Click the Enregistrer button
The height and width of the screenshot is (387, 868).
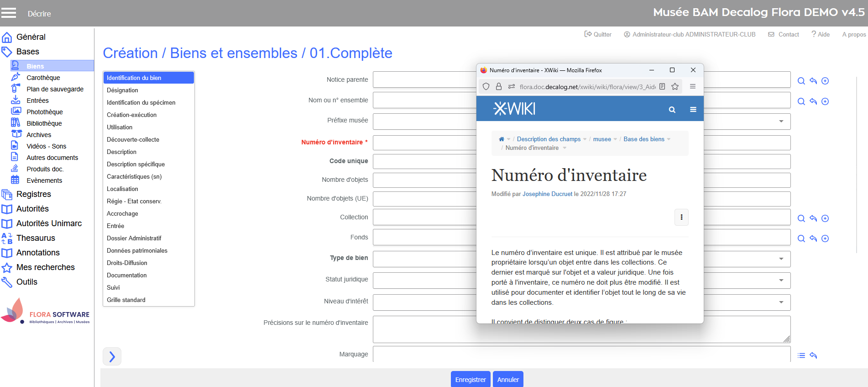[x=470, y=380]
